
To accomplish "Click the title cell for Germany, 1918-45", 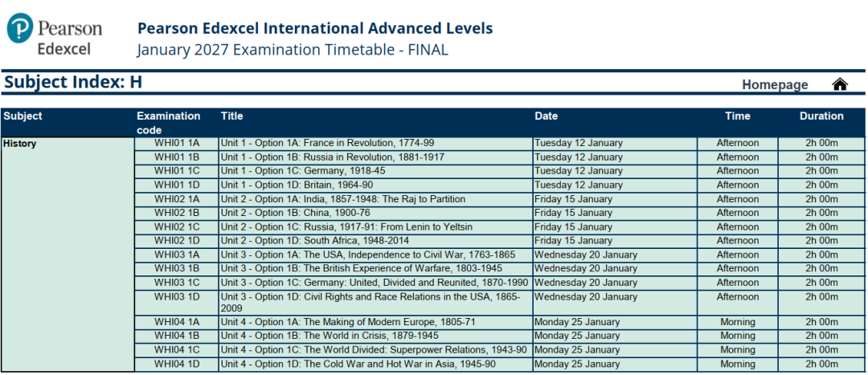I will click(x=375, y=171).
